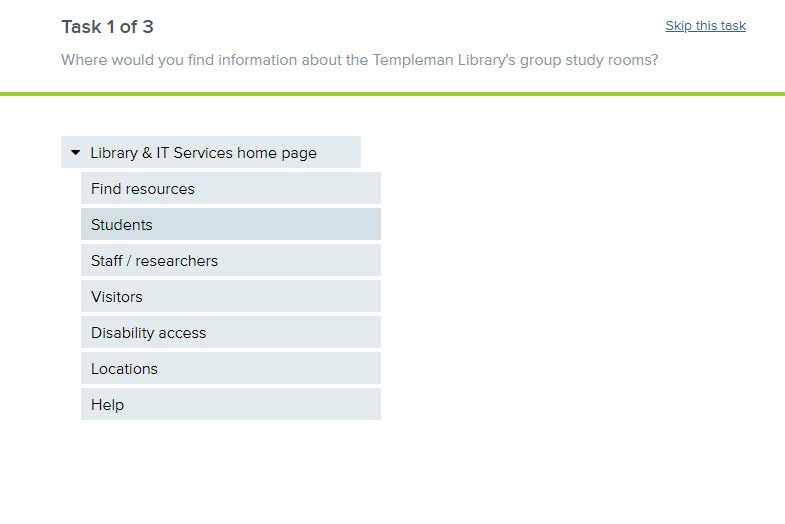Click the Templeman Library question text
The width and height of the screenshot is (785, 524).
pyautogui.click(x=360, y=60)
